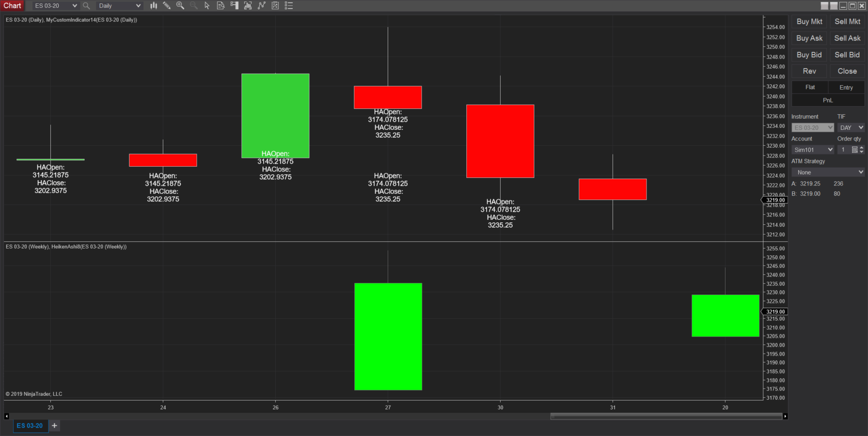Click the instrument search magnifier icon
This screenshot has width=868, height=436.
86,6
